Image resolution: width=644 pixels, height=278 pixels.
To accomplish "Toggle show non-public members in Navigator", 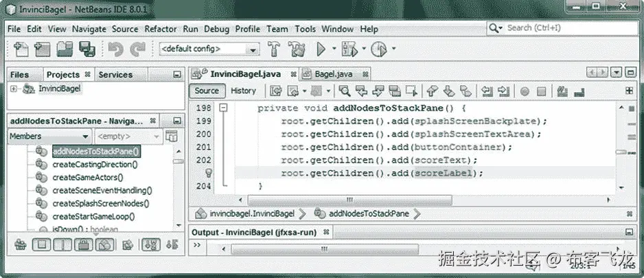I will click(83, 245).
